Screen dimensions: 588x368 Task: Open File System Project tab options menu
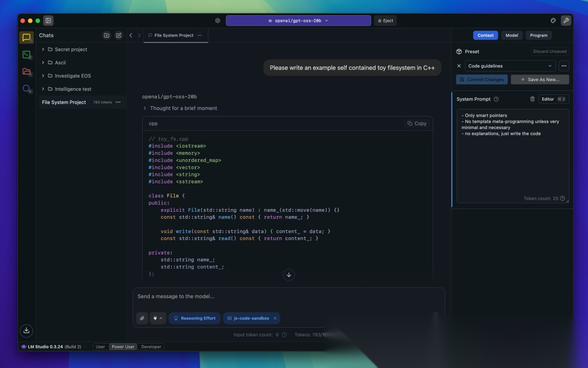click(x=199, y=35)
